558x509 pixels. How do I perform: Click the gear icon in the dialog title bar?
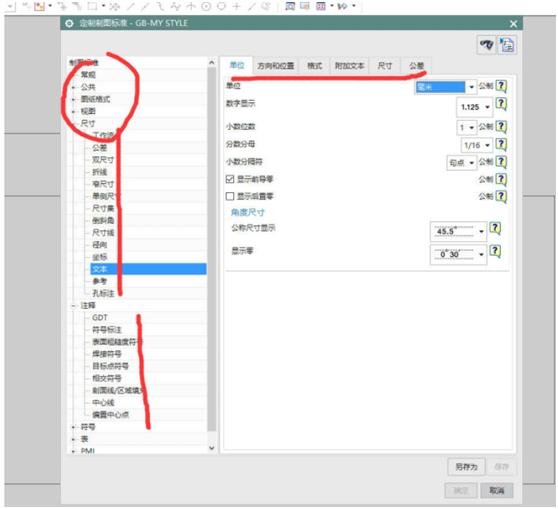coord(69,23)
